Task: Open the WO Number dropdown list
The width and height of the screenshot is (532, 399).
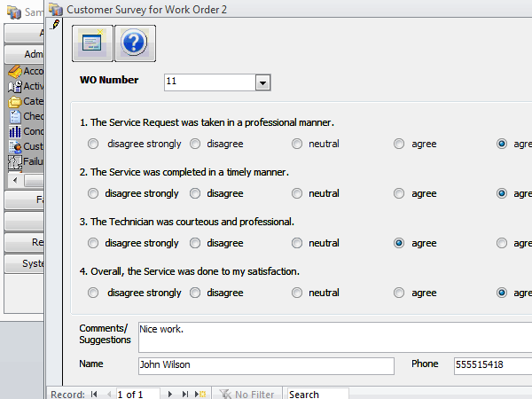Action: tap(262, 82)
